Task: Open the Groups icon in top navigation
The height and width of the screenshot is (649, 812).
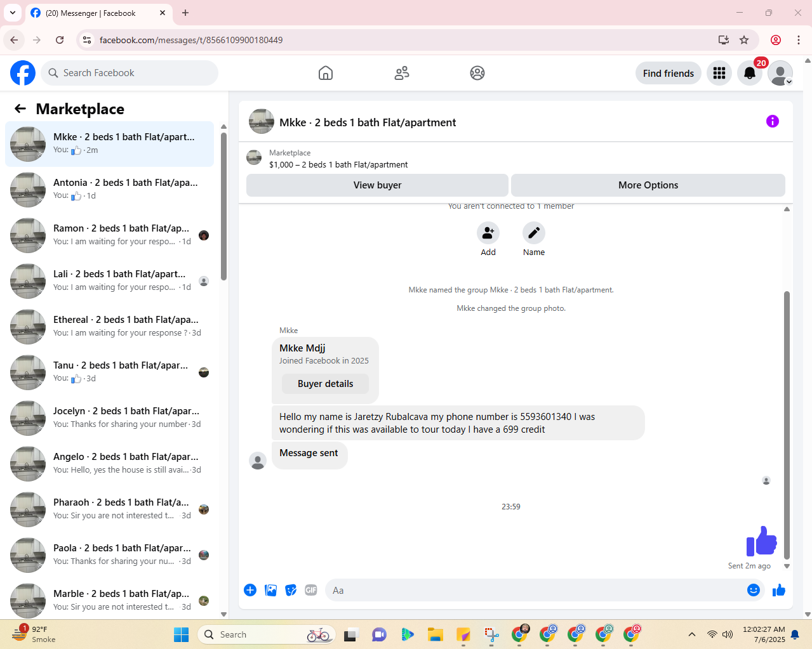Action: [x=477, y=73]
